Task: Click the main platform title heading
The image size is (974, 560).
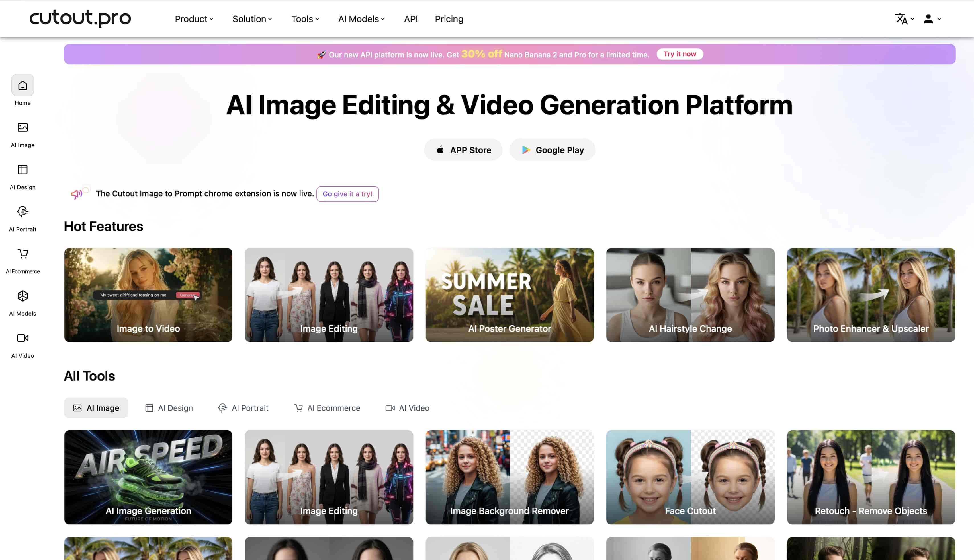Action: (x=509, y=105)
